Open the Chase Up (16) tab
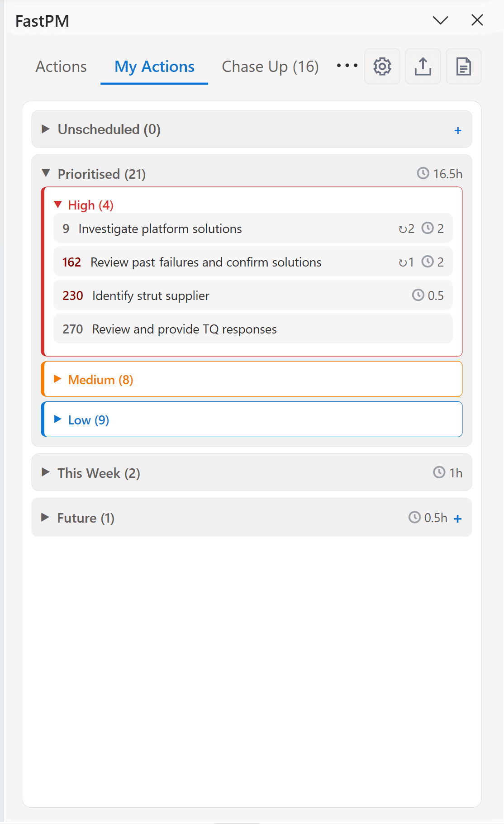 point(270,66)
